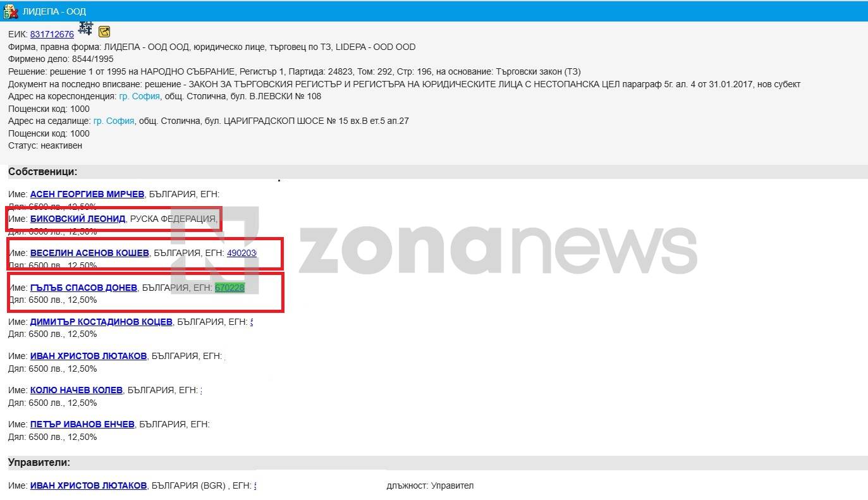Select owner КОЛЮ НАЧЕВ КОЛЕВ
The height and width of the screenshot is (500, 868).
(x=76, y=390)
